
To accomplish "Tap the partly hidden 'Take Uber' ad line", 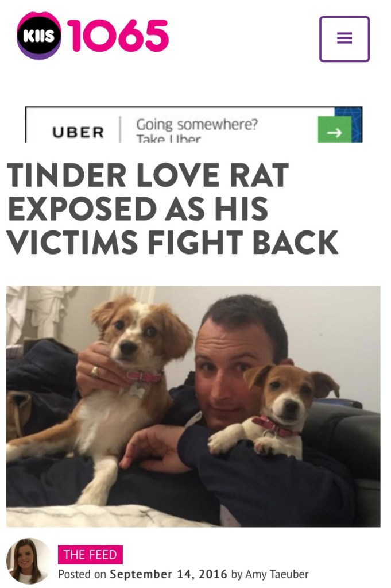I will coord(168,139).
